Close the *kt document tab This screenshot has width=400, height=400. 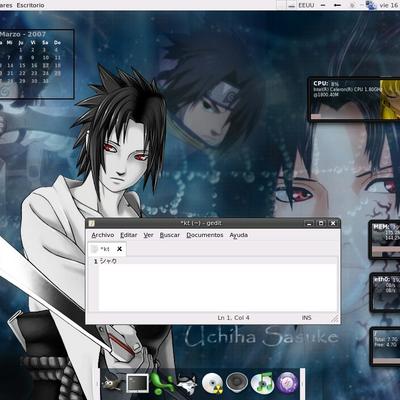[119, 249]
